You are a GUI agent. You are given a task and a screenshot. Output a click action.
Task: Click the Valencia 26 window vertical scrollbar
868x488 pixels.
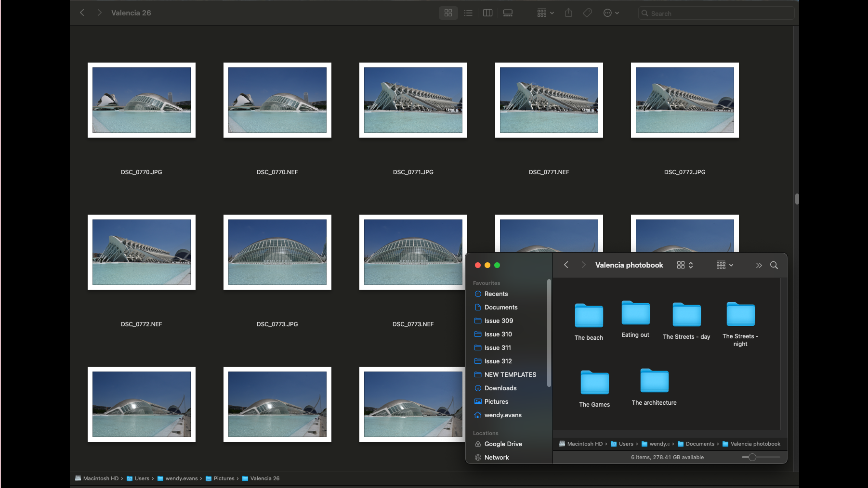(x=797, y=199)
